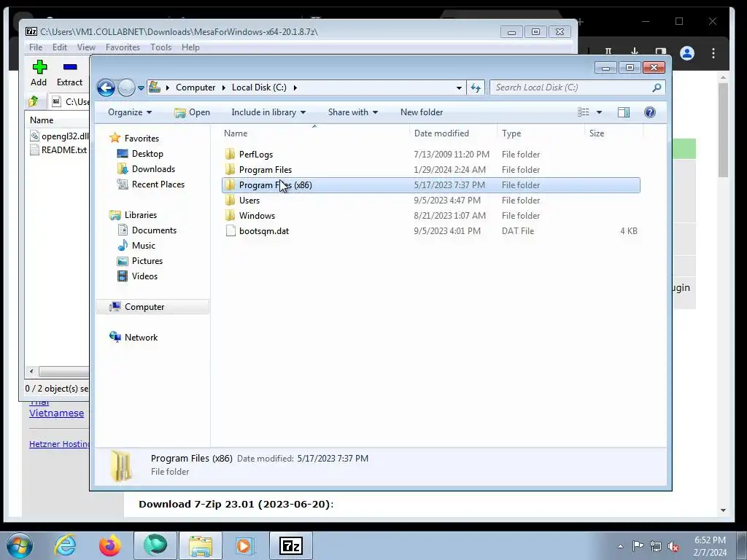Screen dimensions: 747x560
Task: Sort by the Type column header
Action: point(511,133)
